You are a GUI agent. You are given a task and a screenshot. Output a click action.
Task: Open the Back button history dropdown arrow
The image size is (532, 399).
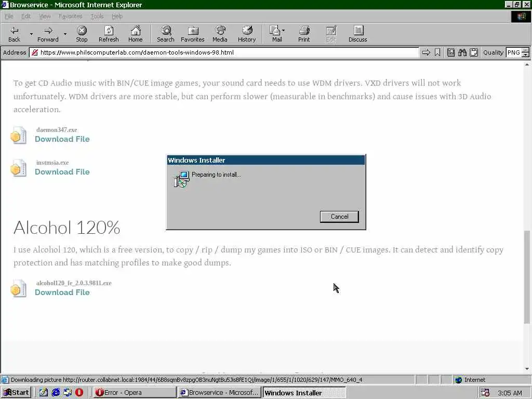(31, 34)
